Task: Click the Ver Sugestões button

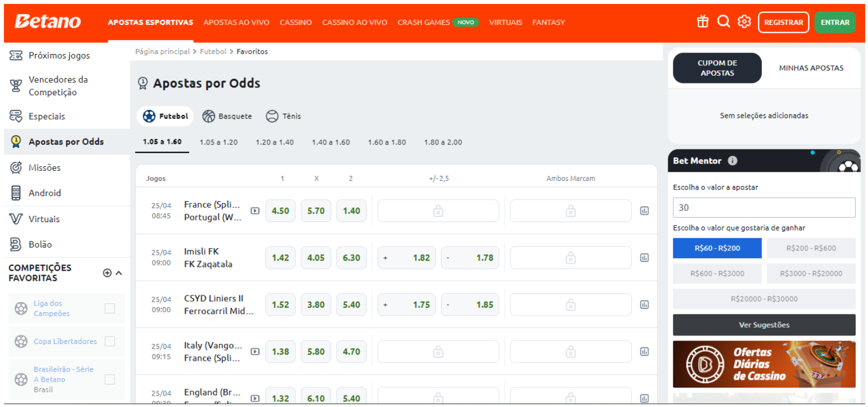Action: (x=764, y=325)
